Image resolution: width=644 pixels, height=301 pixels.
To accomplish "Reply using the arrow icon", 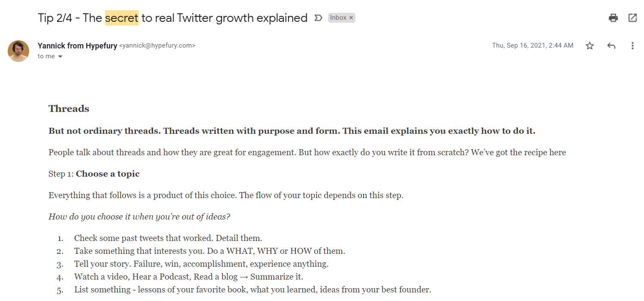I will [611, 45].
